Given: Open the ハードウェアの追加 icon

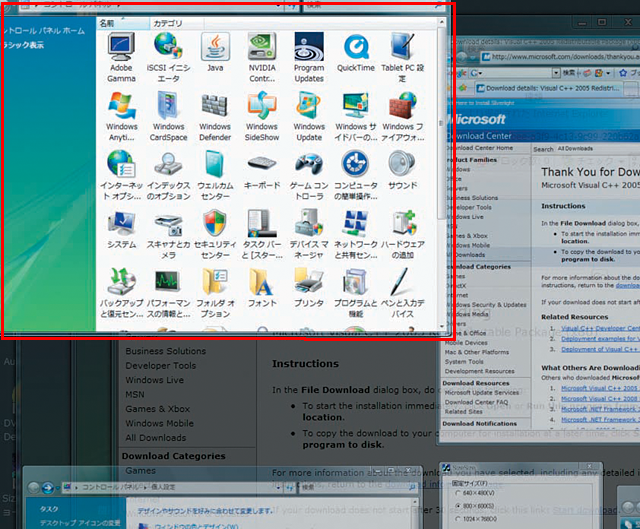Looking at the screenshot, I should [402, 234].
